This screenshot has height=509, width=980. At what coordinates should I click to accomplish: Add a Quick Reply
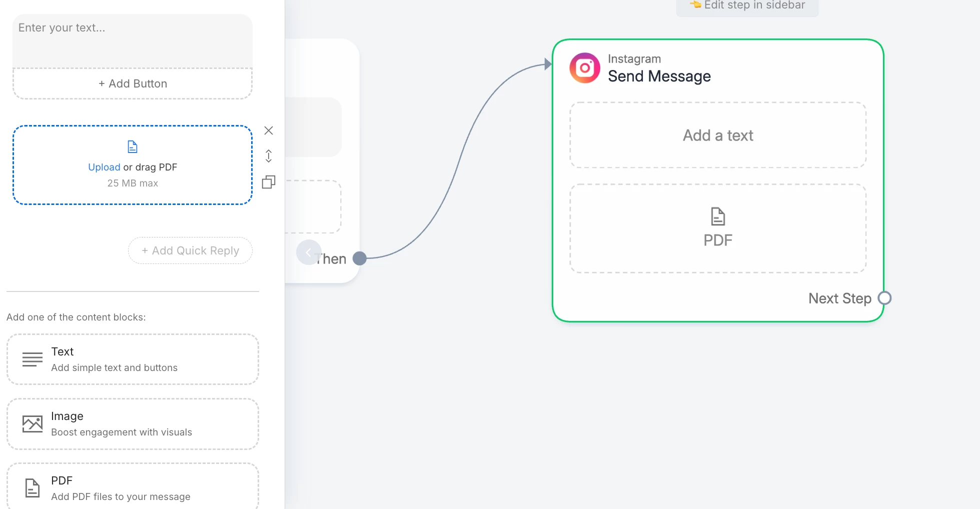pyautogui.click(x=191, y=250)
